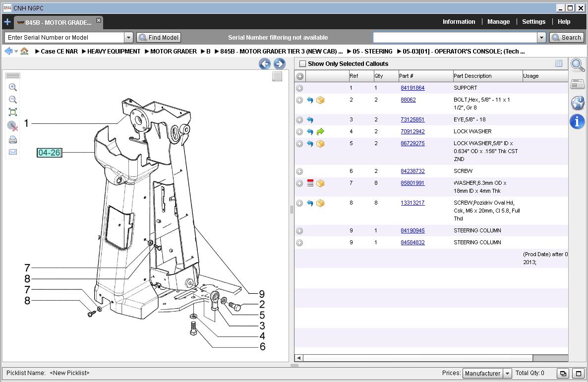Open the part link 73125851

(412, 119)
